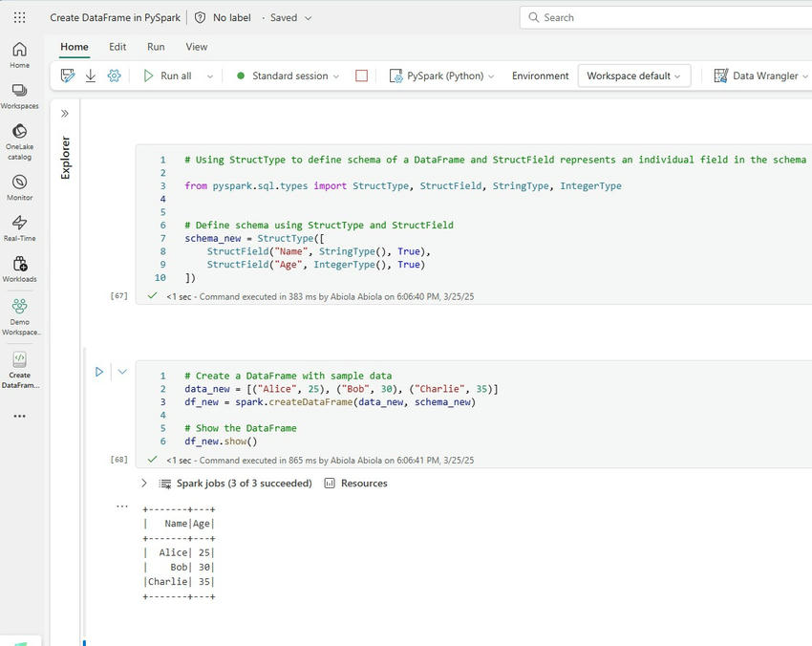812x646 pixels.
Task: Click the Spark jobs list icon
Action: point(165,484)
